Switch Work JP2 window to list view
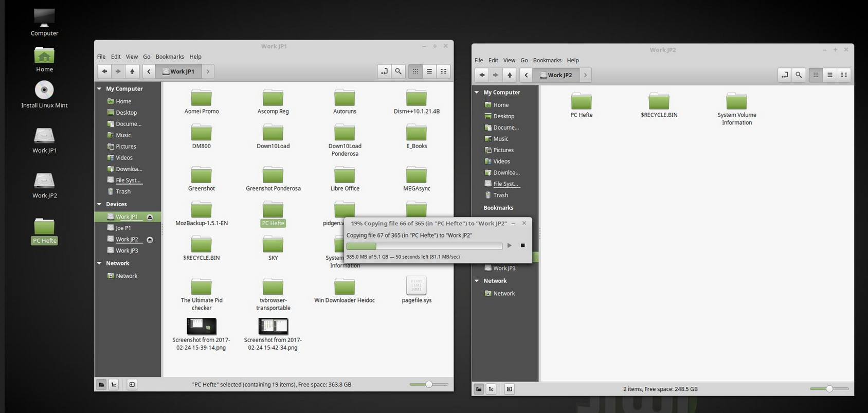 (x=830, y=75)
